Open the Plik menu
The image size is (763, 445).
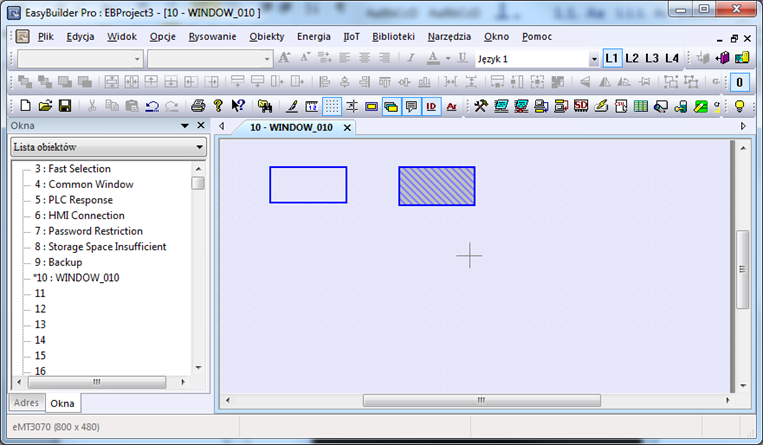tap(46, 37)
